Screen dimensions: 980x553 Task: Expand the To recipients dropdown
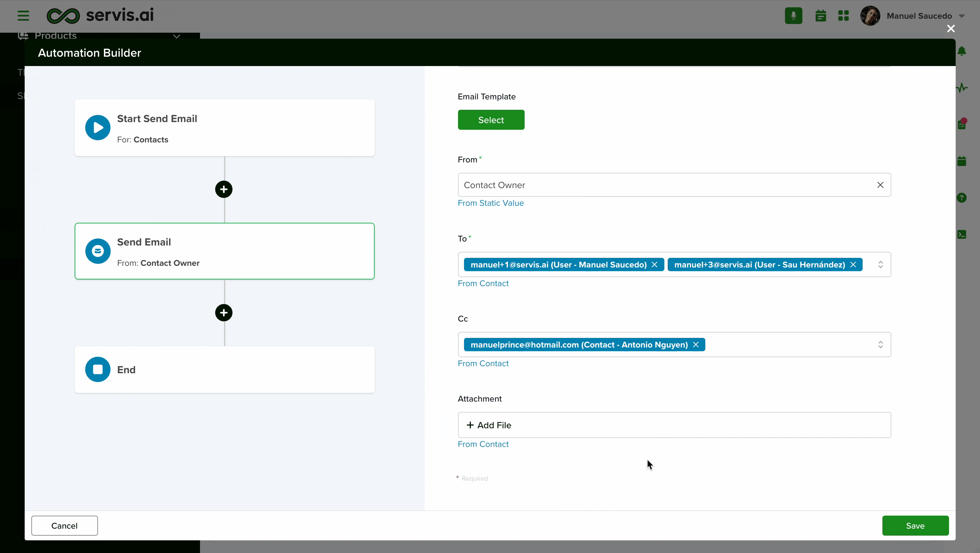(x=880, y=264)
